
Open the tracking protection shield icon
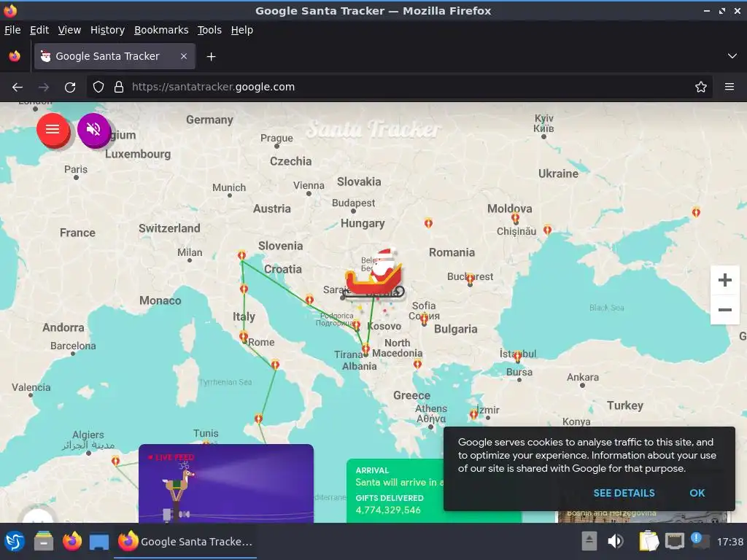point(98,87)
